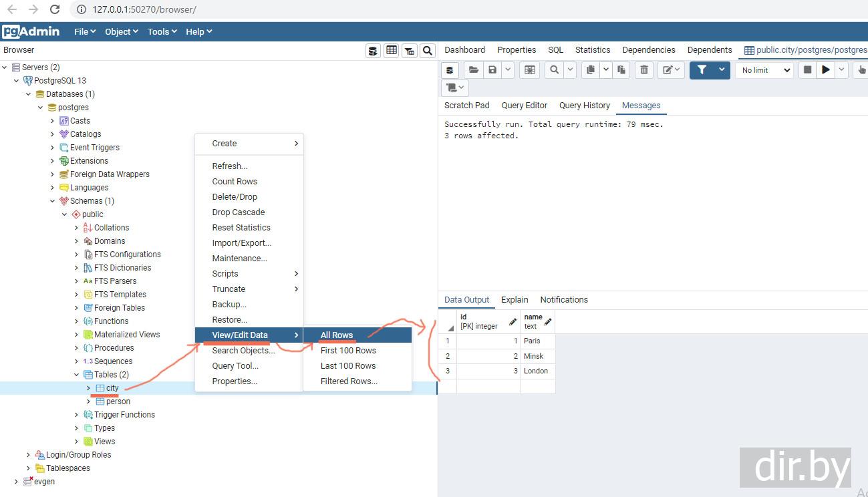Open the Explain tab
Viewport: 868px width, 497px height.
click(515, 300)
